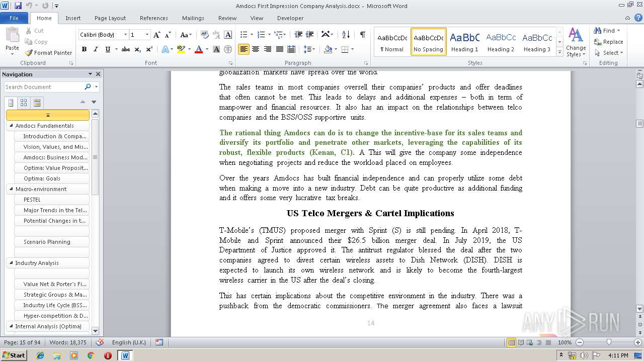The image size is (644, 362).
Task: Open Select dropdown in Editing group
Action: click(608, 53)
